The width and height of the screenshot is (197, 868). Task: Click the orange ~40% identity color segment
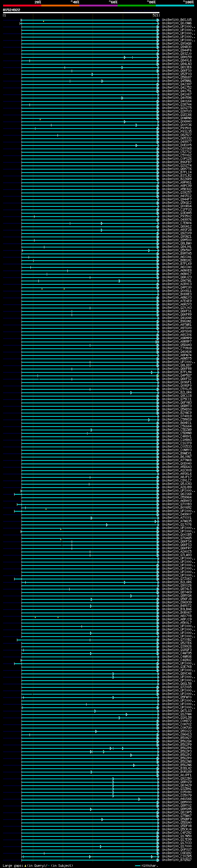click(x=60, y=6)
